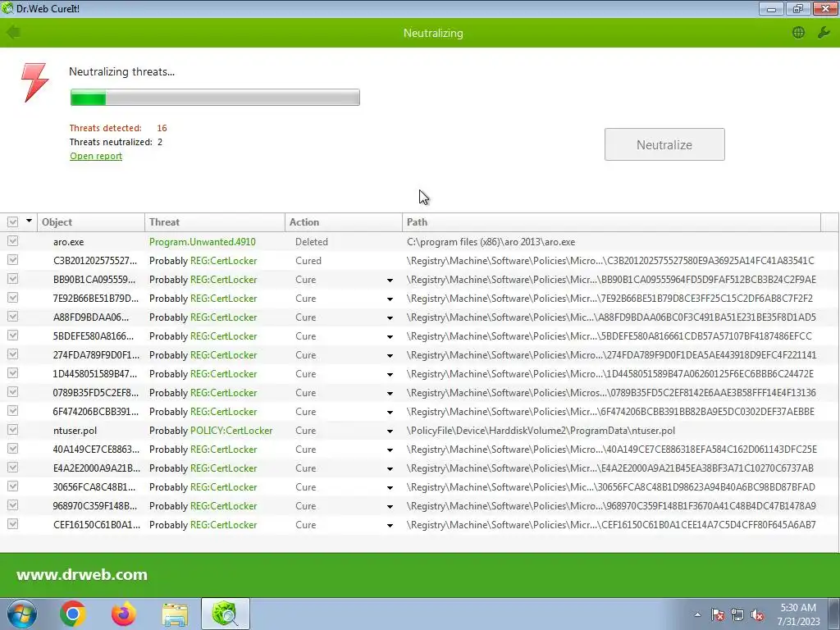Sort by Path column header

pyautogui.click(x=611, y=221)
